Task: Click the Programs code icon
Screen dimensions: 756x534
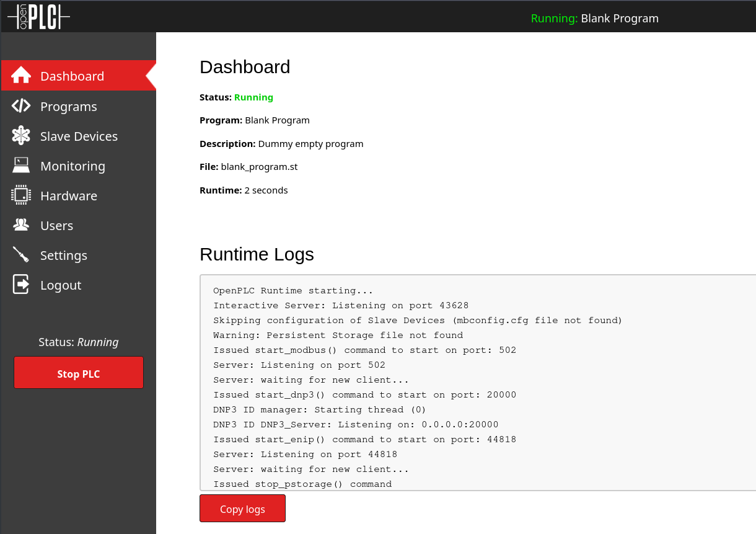Action: [x=21, y=106]
